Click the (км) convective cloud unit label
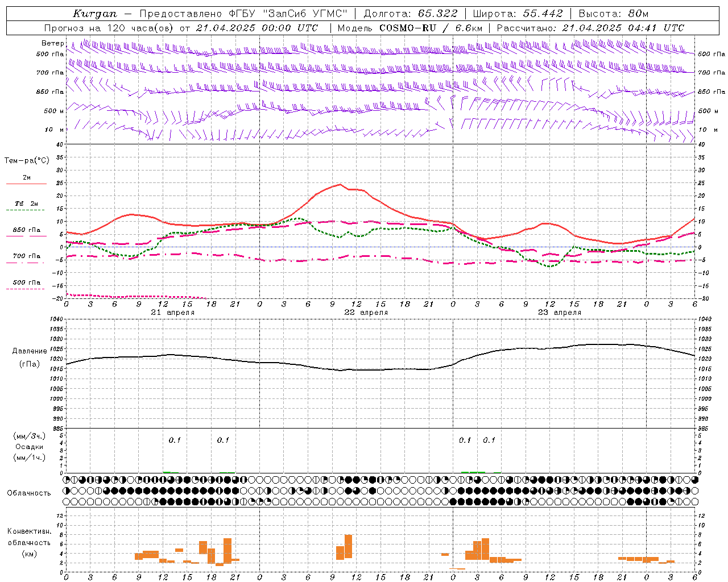 (30, 554)
